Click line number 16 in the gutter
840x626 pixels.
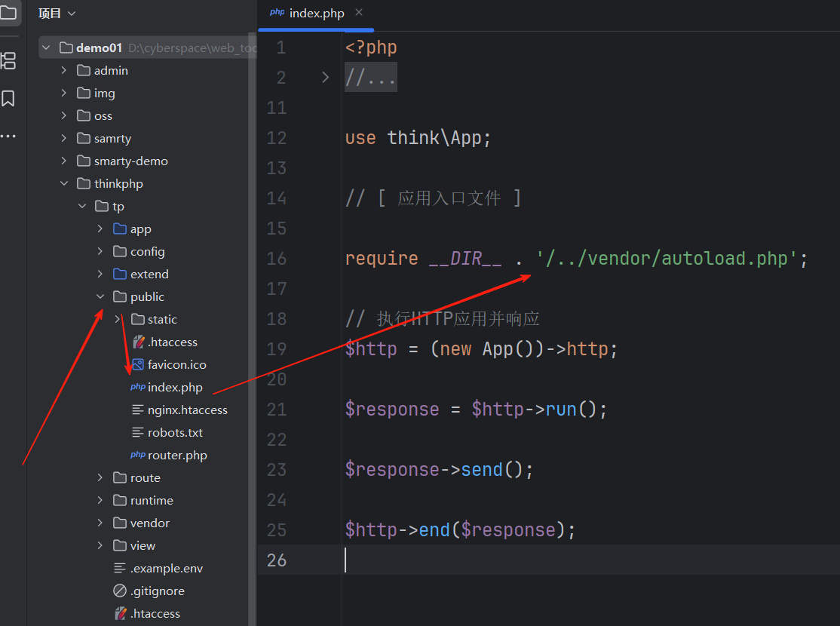pos(277,259)
